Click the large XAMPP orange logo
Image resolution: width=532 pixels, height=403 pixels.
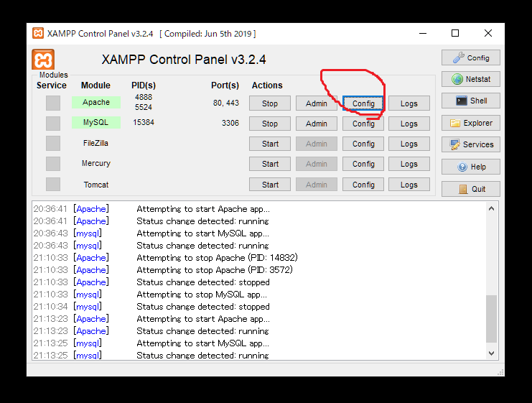tap(43, 60)
